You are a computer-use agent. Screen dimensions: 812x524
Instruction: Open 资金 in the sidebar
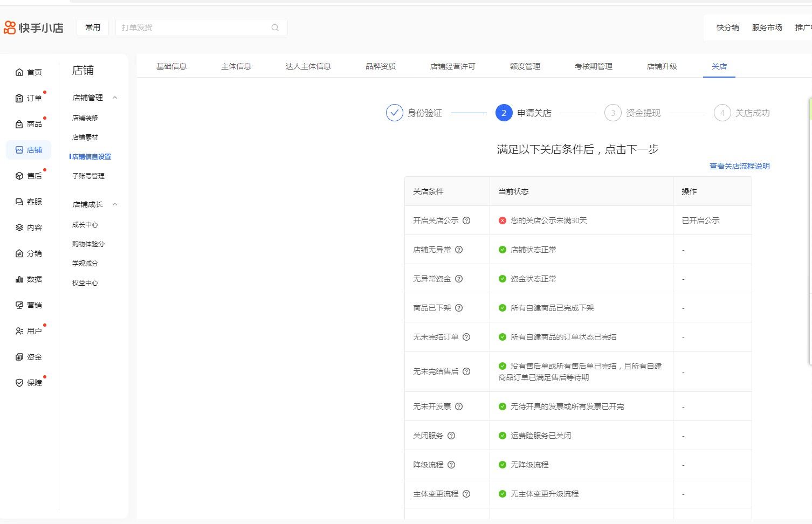[x=29, y=357]
